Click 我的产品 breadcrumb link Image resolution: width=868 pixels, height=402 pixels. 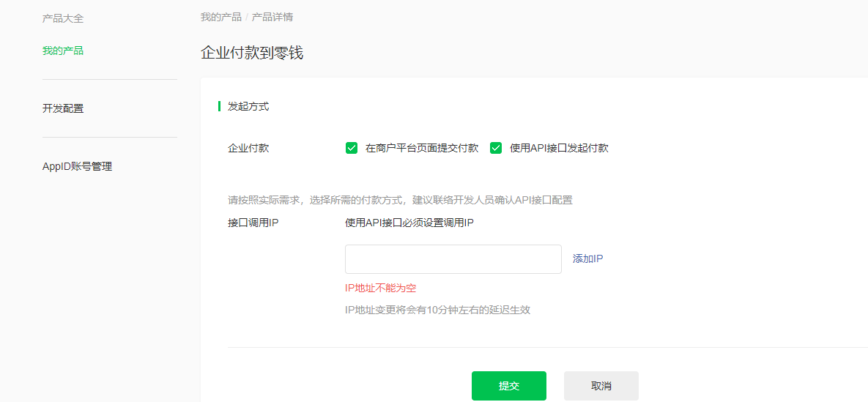[221, 17]
